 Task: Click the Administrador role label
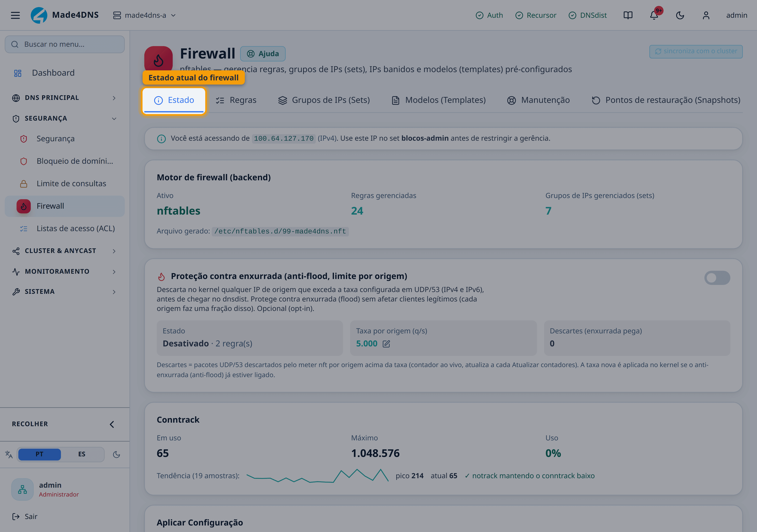59,494
